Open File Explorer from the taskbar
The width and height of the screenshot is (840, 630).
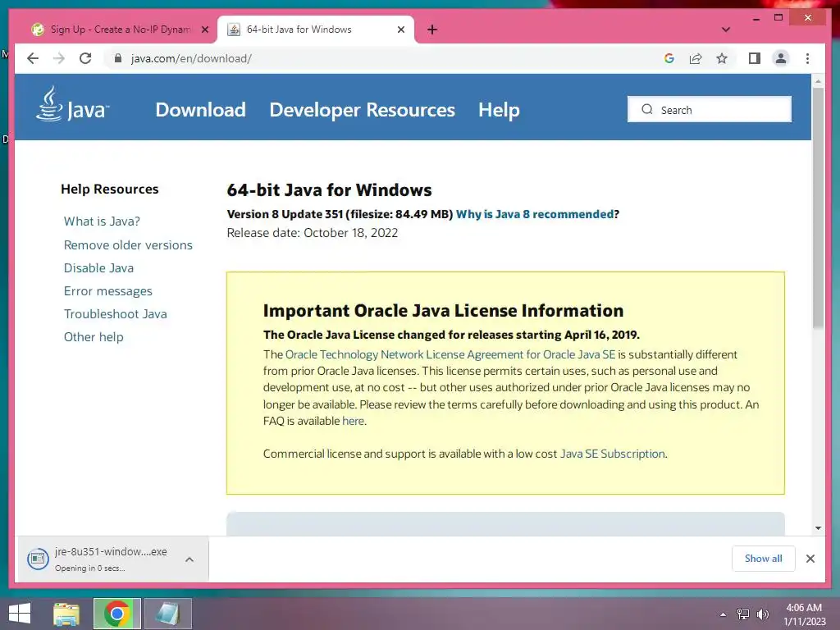tap(66, 614)
